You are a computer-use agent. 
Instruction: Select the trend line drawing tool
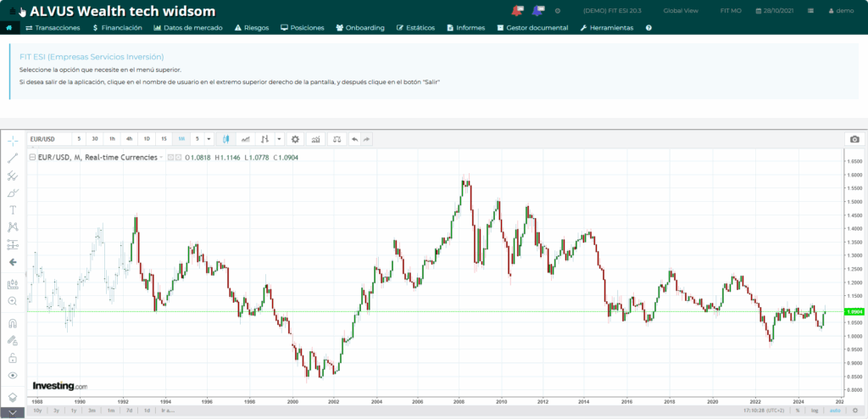[13, 158]
